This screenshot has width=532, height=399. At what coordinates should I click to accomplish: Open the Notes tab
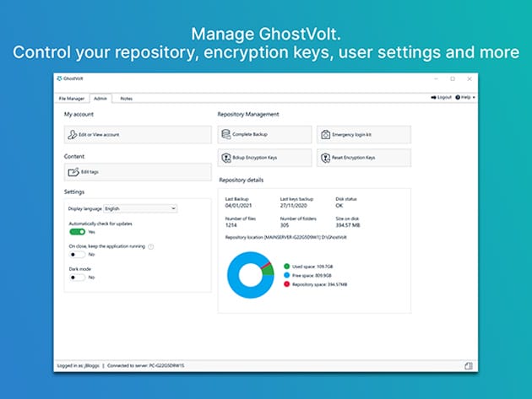click(126, 99)
